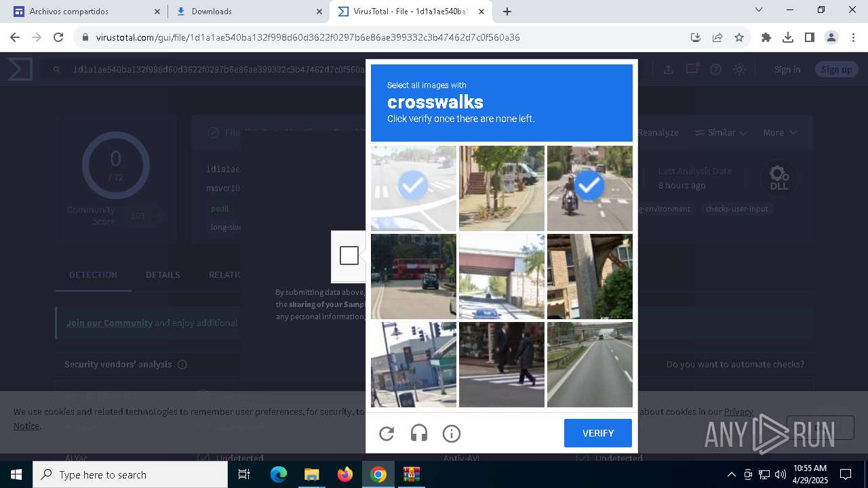
Task: Expand the Similar dropdown
Action: click(722, 132)
